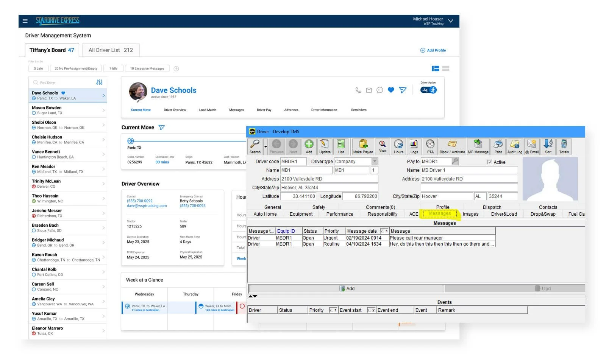This screenshot has width=606, height=364.
Task: Open the Equipment tab in Develop TMS
Action: (x=301, y=214)
